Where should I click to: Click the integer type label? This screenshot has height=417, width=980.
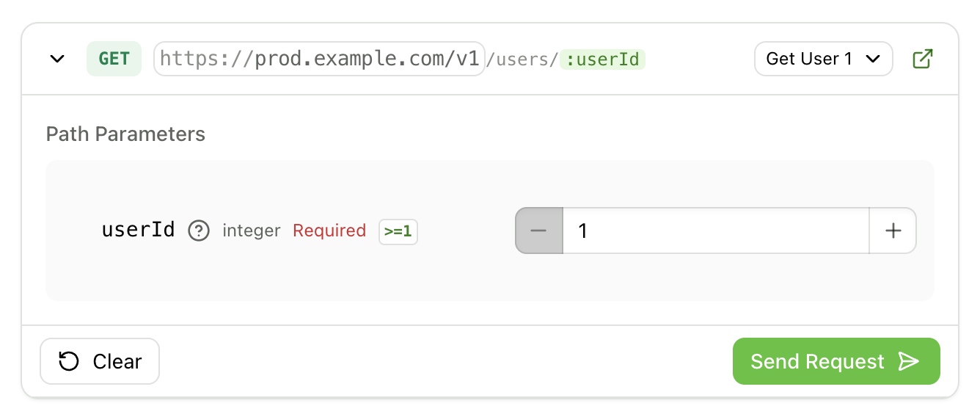[x=252, y=231]
